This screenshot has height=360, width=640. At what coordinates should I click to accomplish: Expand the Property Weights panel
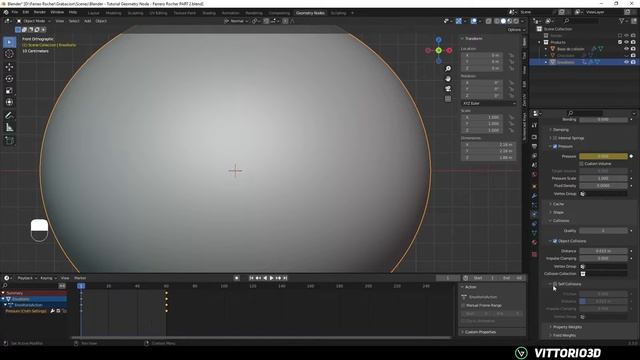pos(567,327)
